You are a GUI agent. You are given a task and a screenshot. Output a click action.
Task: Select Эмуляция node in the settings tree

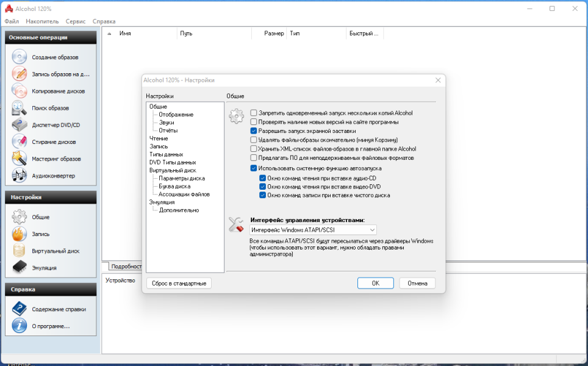tap(162, 202)
